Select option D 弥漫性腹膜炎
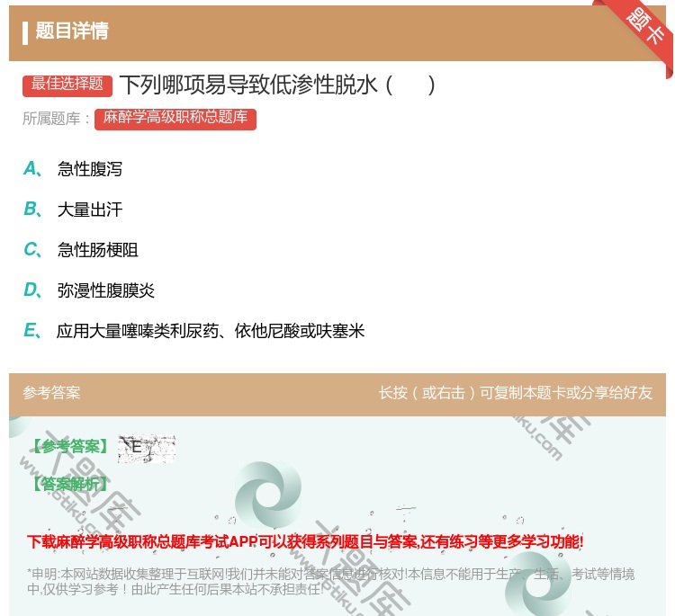 (x=89, y=290)
